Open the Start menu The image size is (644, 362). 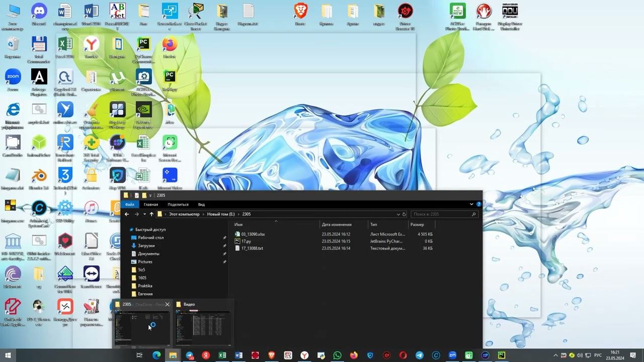(8, 355)
